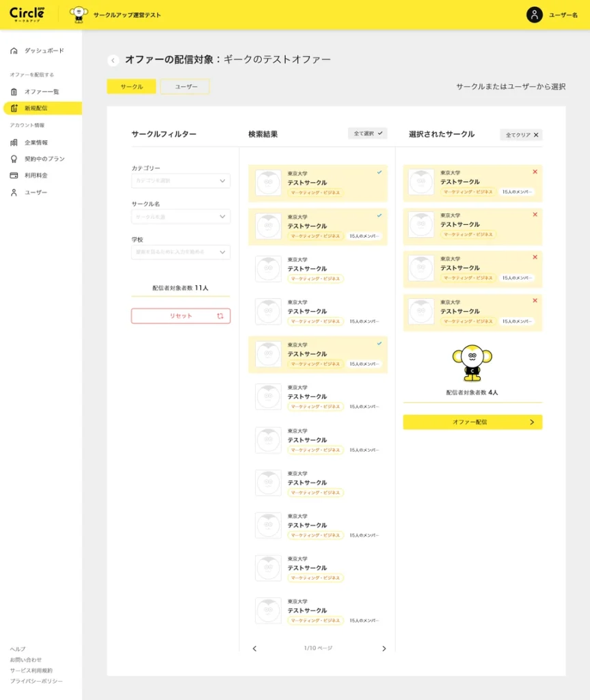Select the fourth search result circle

pyautogui.click(x=317, y=312)
